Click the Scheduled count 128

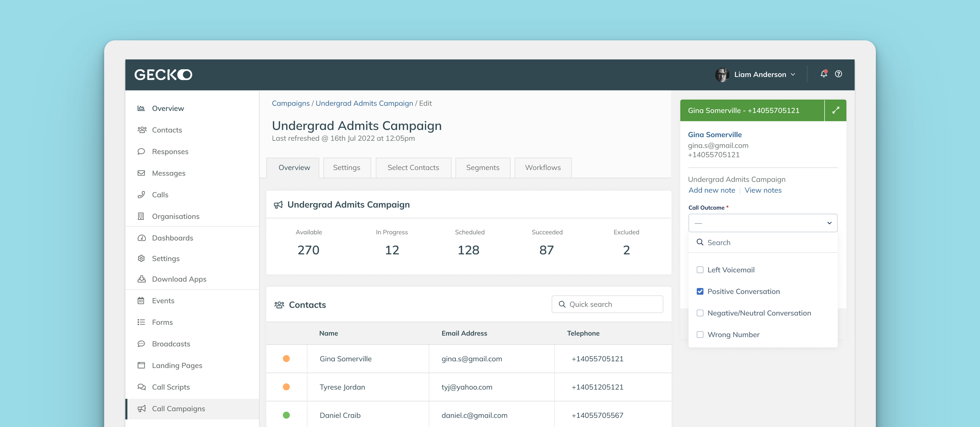pyautogui.click(x=468, y=250)
